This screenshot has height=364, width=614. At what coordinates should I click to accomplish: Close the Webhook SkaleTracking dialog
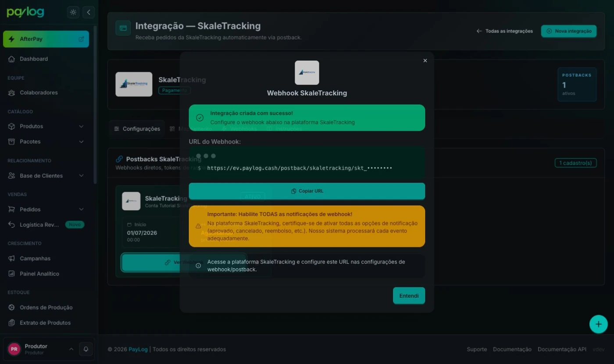point(425,61)
